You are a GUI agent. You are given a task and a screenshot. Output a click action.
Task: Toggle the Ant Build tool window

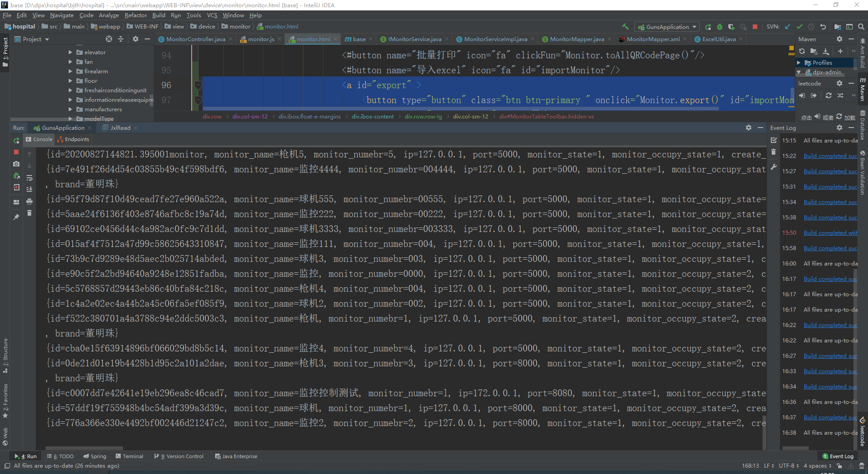click(863, 54)
